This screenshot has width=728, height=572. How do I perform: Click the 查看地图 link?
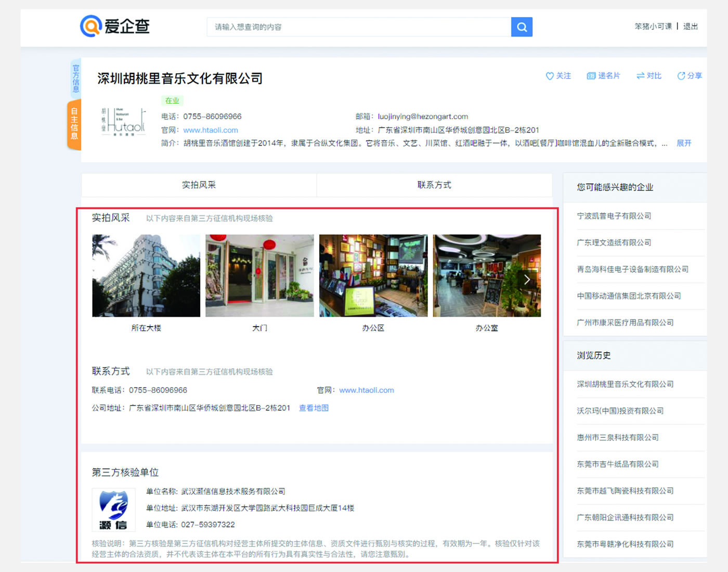314,408
